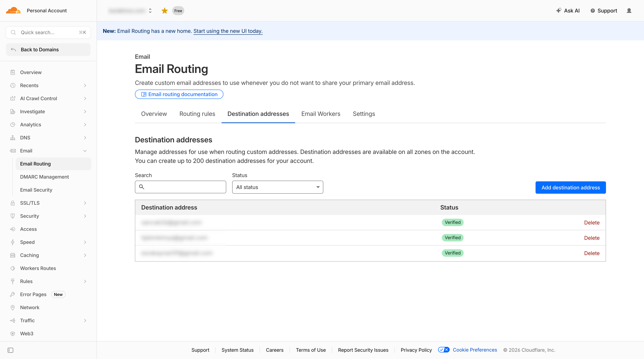Screen dimensions: 644x359
Task: Open Report Security Issues footer link
Action: [x=363, y=350]
